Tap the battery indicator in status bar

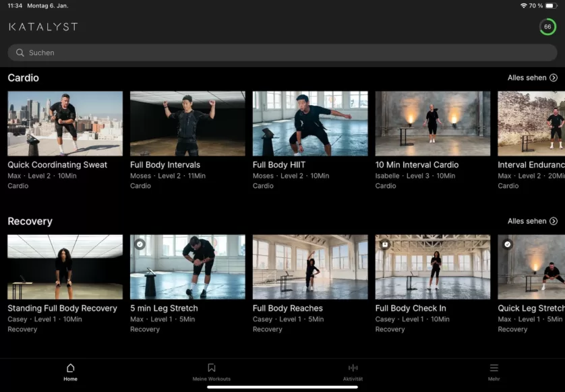pyautogui.click(x=551, y=5)
